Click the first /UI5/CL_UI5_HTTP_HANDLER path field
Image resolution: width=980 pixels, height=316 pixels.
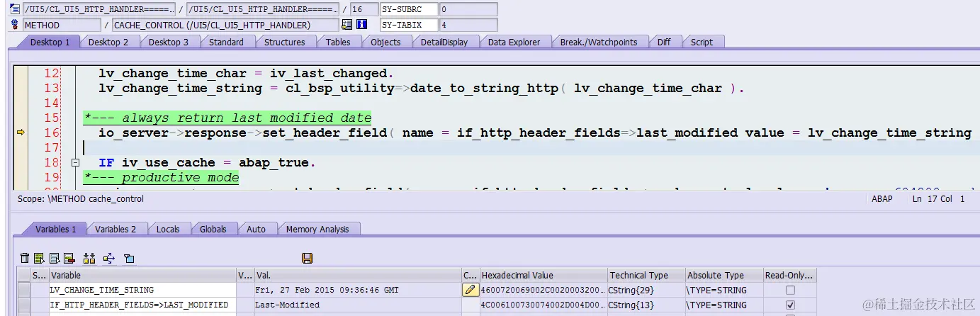pyautogui.click(x=98, y=10)
